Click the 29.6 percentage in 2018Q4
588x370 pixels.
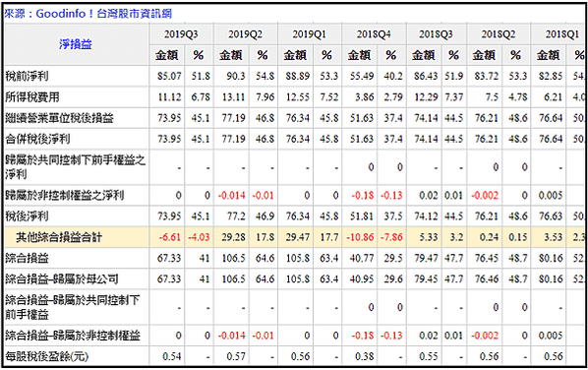pos(393,278)
